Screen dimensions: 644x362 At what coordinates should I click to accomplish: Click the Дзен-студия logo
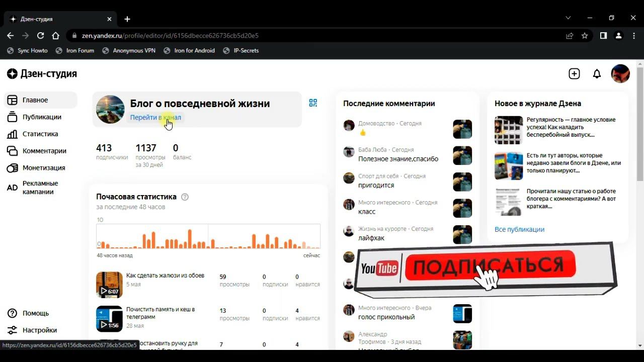tap(42, 74)
